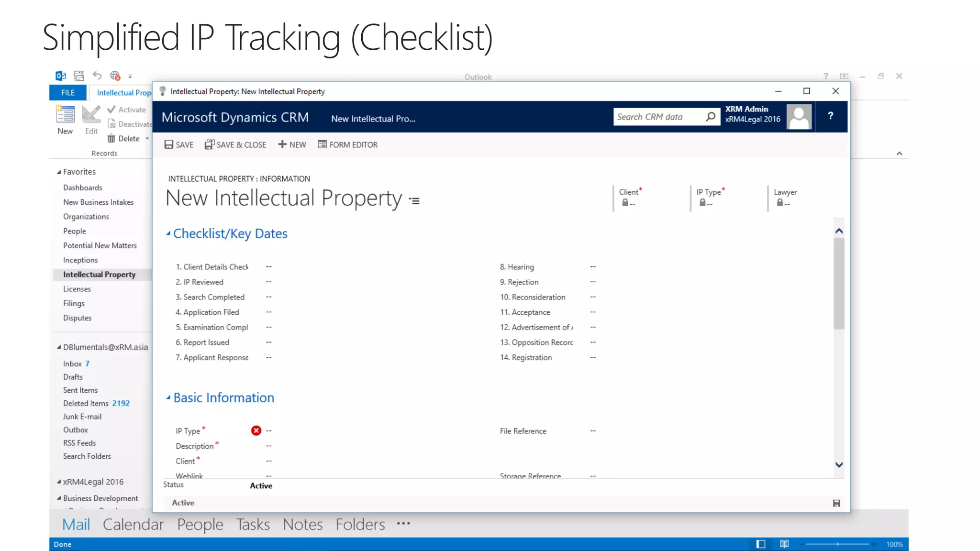Click the New record icon in Outlook ribbon
This screenshot has height=551, width=980.
click(x=65, y=115)
